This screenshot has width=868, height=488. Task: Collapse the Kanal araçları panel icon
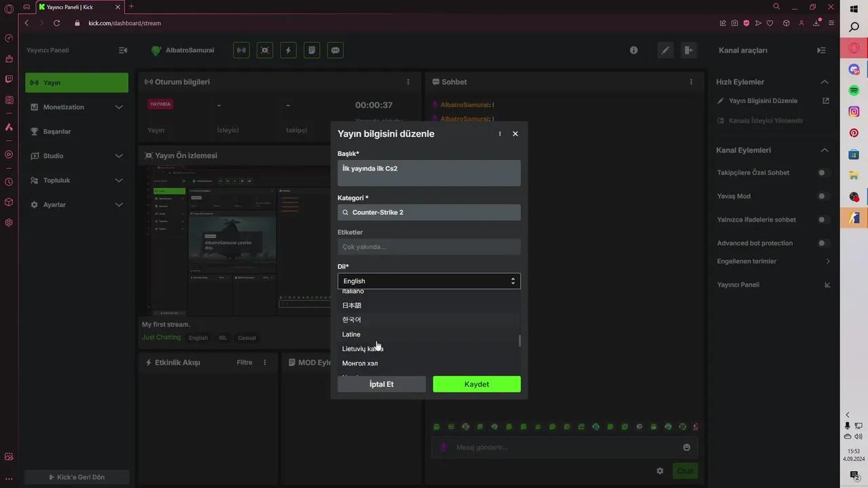[821, 50]
